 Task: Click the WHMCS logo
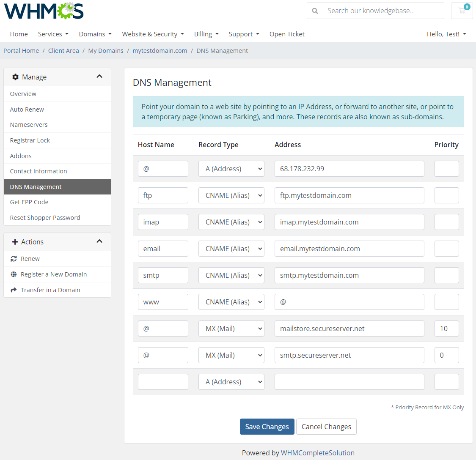point(43,11)
